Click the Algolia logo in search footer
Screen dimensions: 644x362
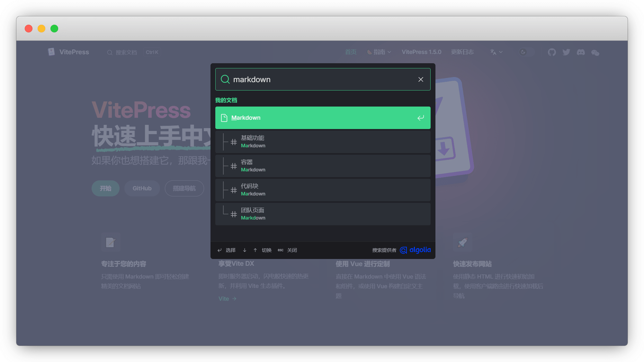click(x=415, y=250)
